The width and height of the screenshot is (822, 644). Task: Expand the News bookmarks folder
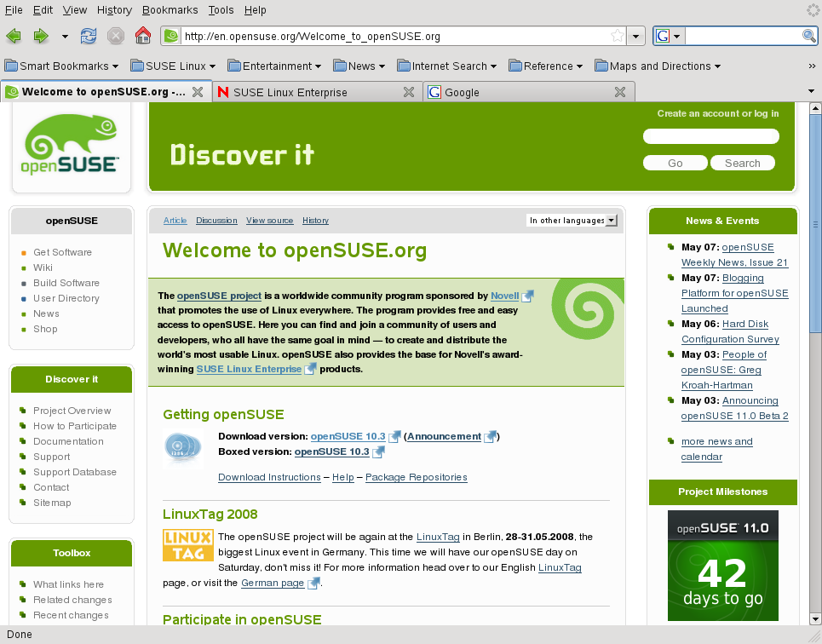(359, 66)
